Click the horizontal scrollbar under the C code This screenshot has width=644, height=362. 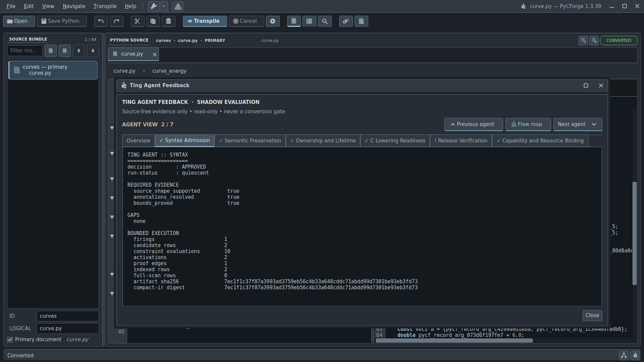click(454, 341)
